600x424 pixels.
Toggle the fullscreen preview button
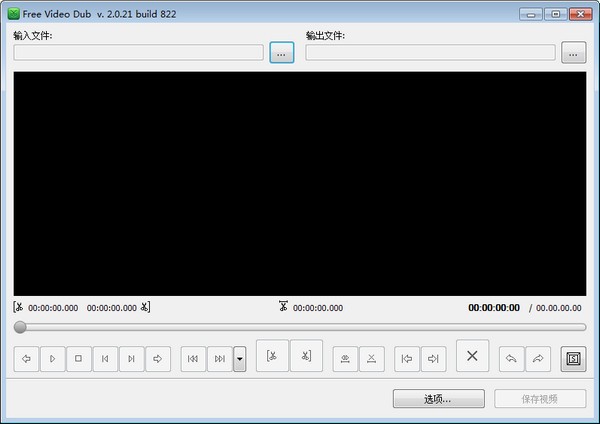click(573, 359)
